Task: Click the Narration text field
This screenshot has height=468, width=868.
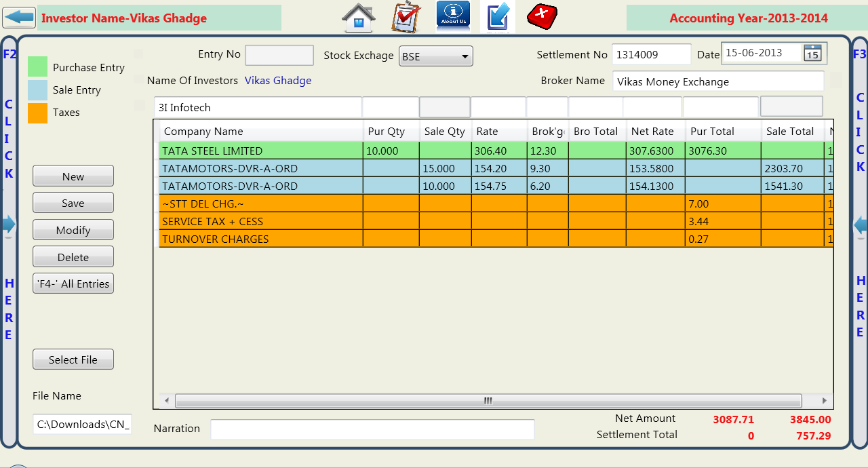Action: [372, 429]
